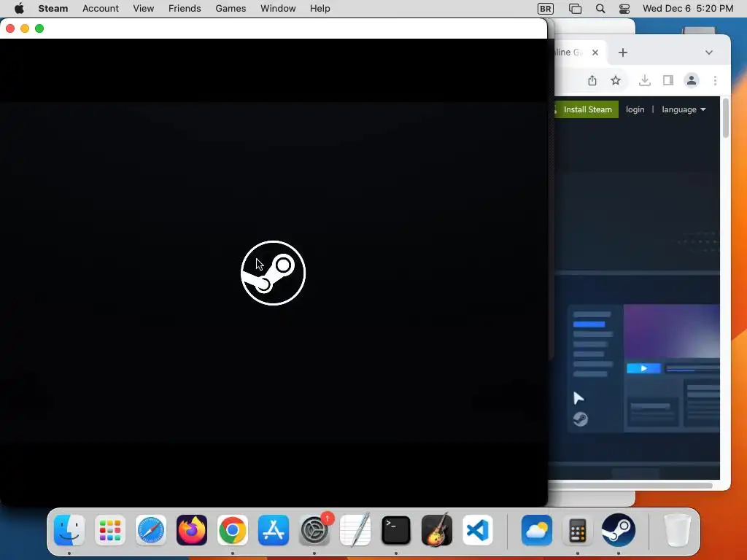The width and height of the screenshot is (747, 560).
Task: Open System Settings from the Dock
Action: (x=314, y=530)
